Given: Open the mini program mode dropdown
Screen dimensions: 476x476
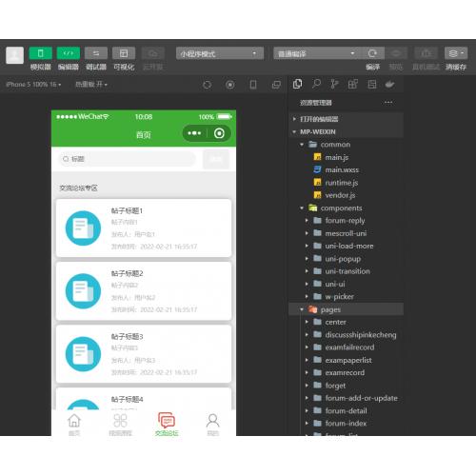Looking at the screenshot, I should pos(220,53).
